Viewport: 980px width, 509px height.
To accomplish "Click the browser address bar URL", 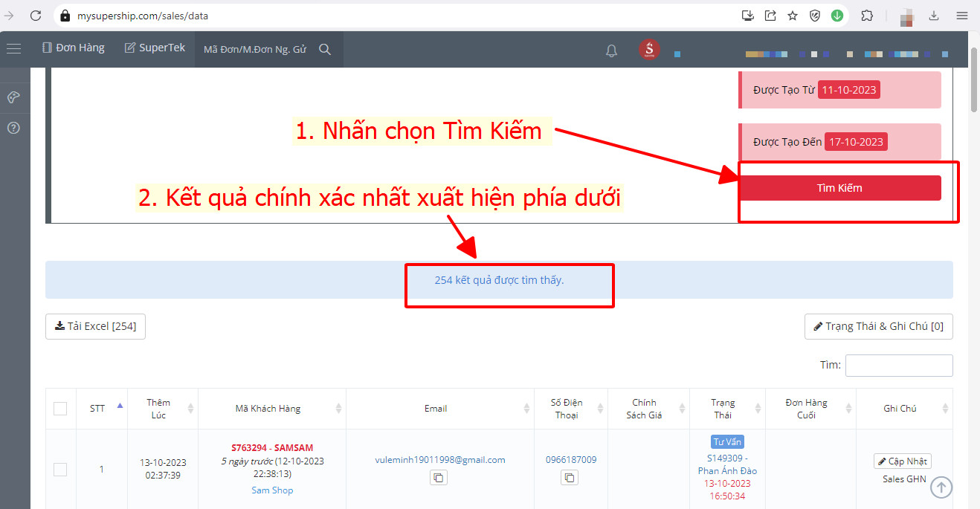I will pos(143,15).
